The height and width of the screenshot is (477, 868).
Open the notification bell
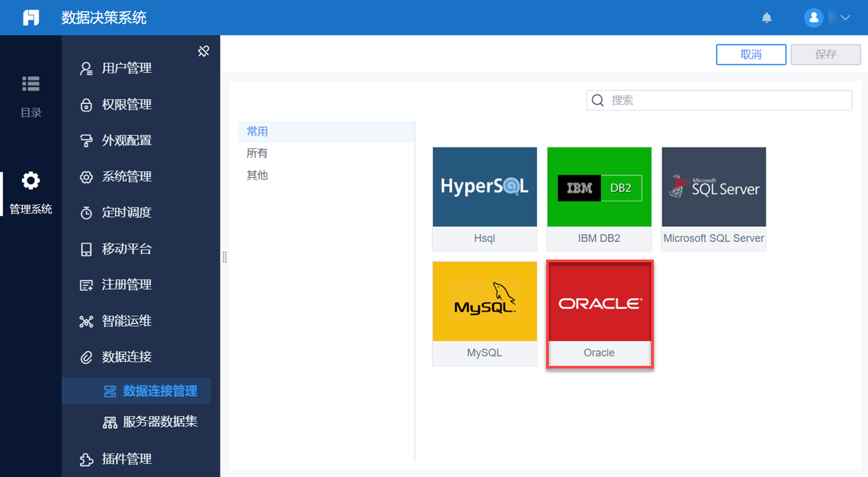pyautogui.click(x=767, y=18)
